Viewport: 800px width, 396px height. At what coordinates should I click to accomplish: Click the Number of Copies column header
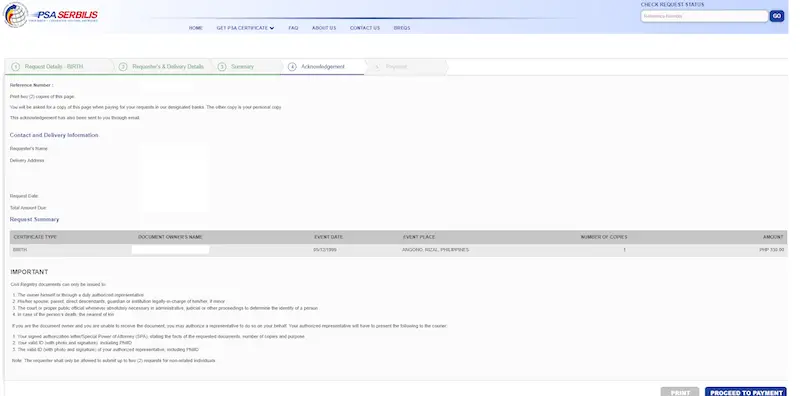click(604, 237)
